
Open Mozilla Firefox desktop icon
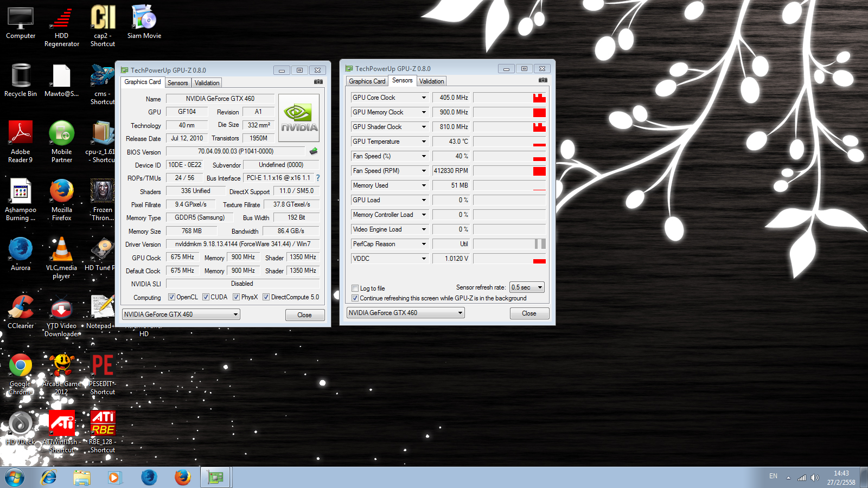(62, 200)
